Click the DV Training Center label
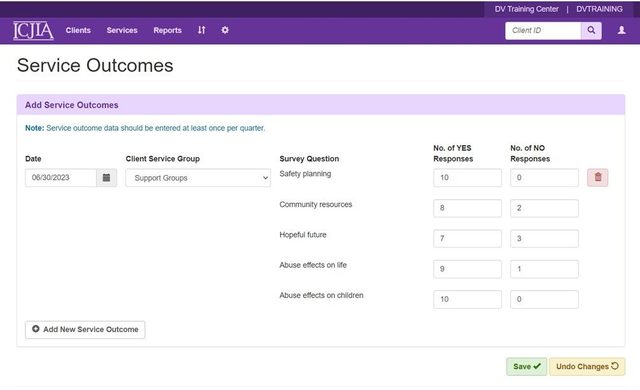Screen dimensions: 640x390 527,9
